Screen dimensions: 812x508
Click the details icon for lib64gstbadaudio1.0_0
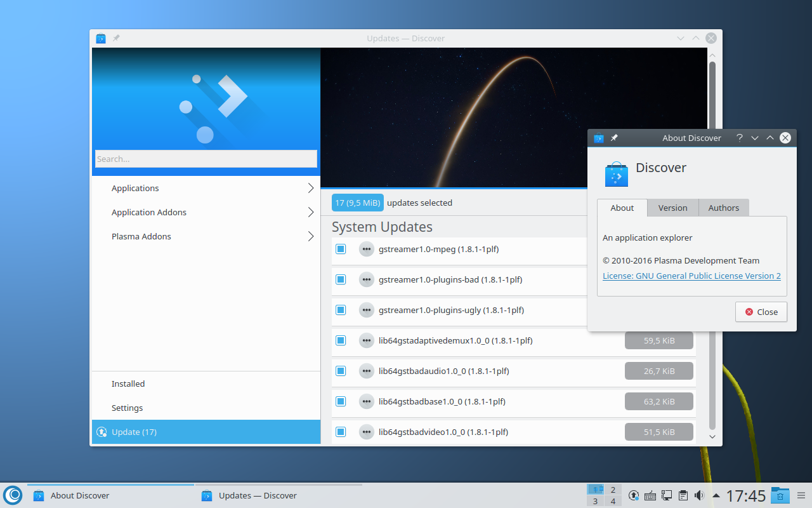point(366,371)
